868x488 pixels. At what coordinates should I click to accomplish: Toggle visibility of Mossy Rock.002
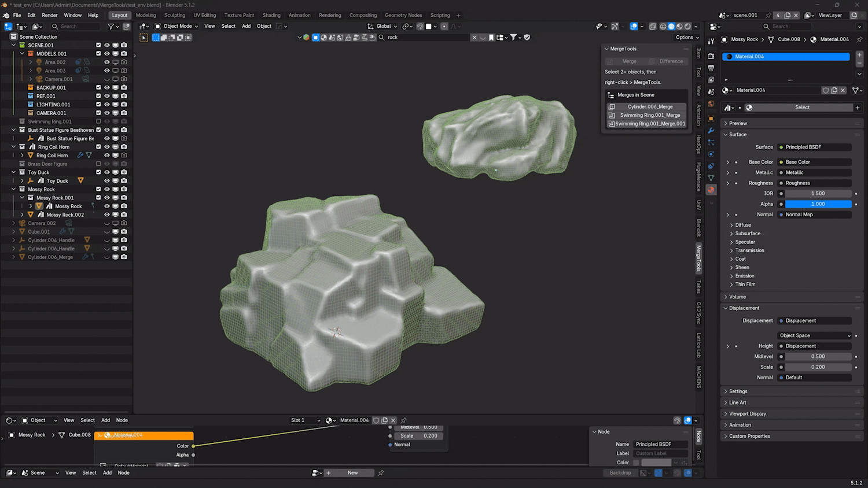point(106,215)
